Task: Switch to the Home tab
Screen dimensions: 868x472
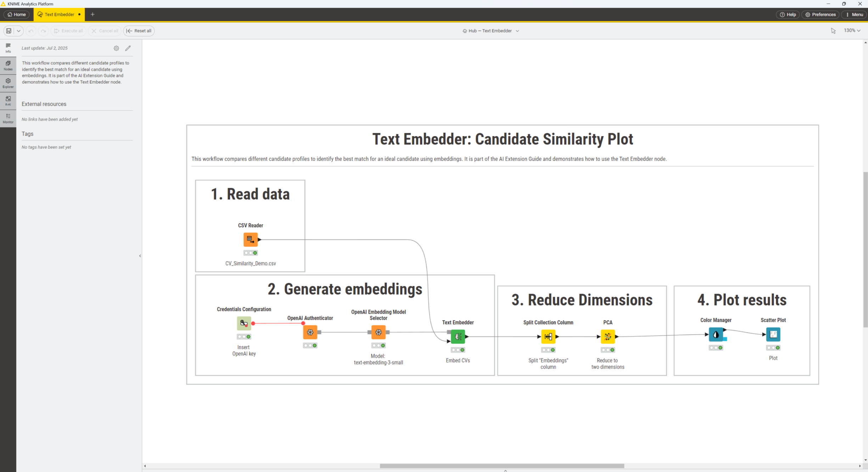Action: (17, 15)
